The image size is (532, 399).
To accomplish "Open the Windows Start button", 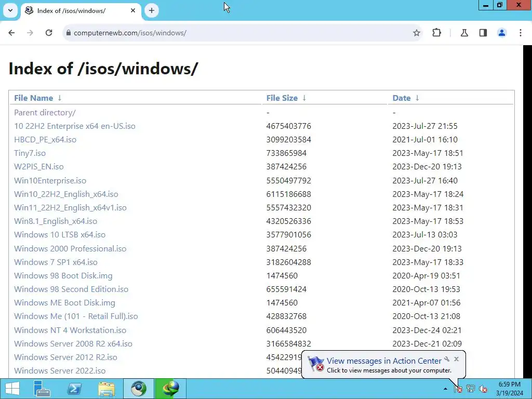I will (12, 389).
